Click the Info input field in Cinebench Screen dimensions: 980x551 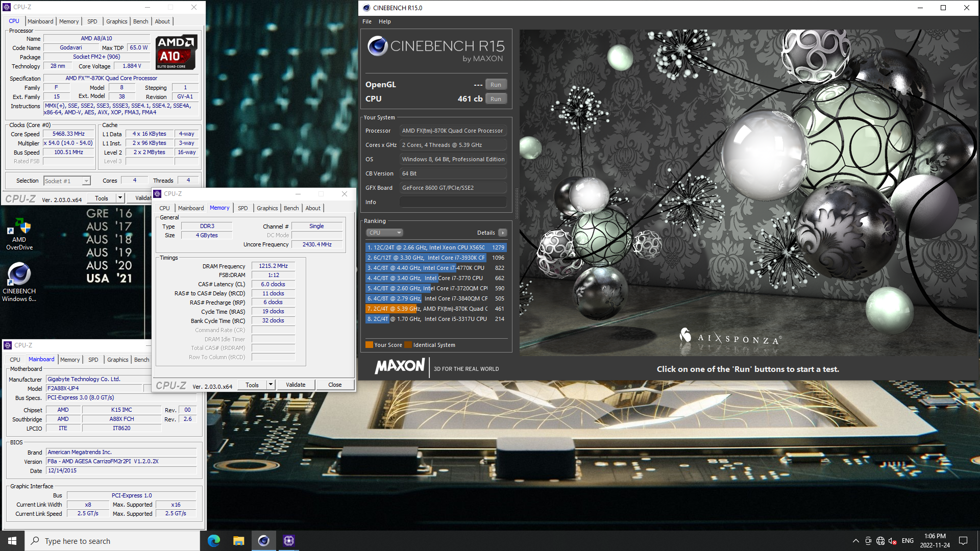pyautogui.click(x=453, y=202)
